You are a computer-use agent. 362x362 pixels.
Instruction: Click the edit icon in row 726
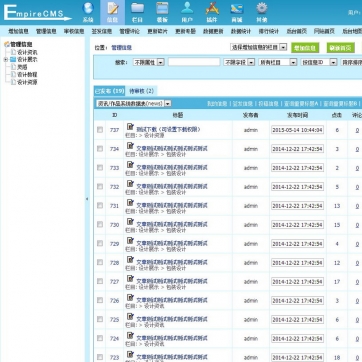[x=130, y=298]
